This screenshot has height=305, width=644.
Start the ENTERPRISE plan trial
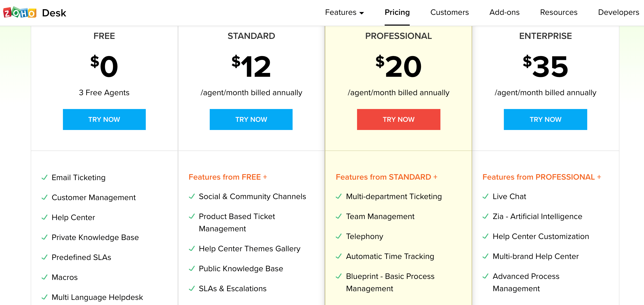click(x=546, y=119)
